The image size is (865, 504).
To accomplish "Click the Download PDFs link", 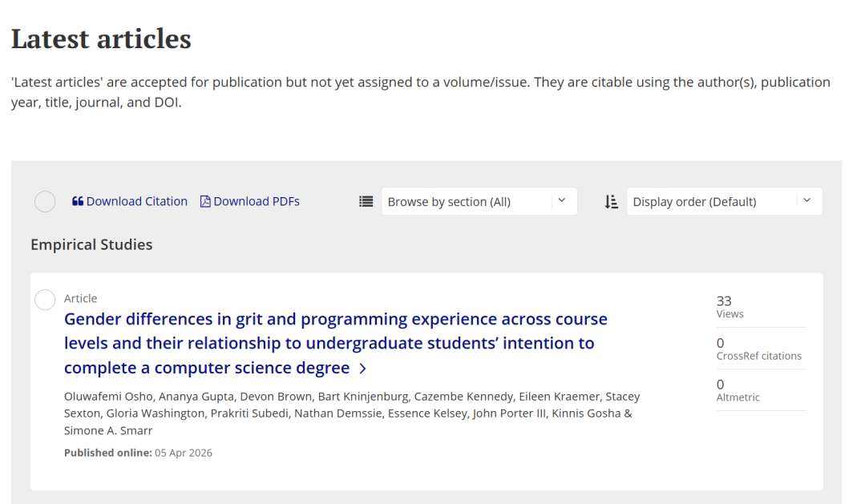I will pyautogui.click(x=250, y=201).
